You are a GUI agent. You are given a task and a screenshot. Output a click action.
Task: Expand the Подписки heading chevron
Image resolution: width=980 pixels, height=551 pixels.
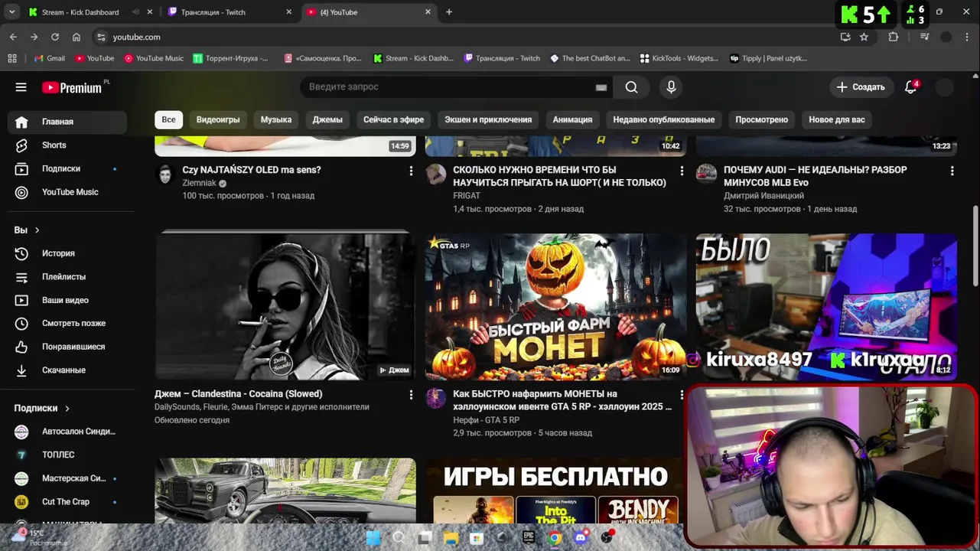pyautogui.click(x=67, y=409)
